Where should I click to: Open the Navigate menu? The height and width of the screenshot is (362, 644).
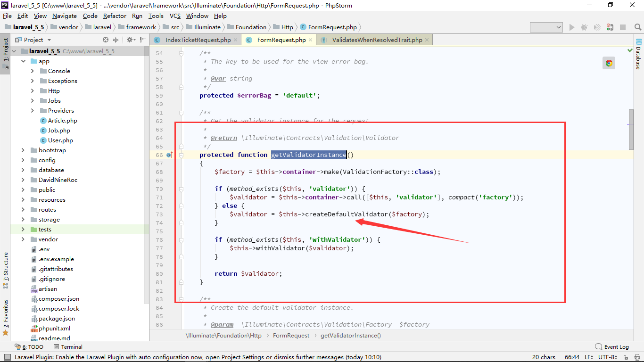click(65, 16)
